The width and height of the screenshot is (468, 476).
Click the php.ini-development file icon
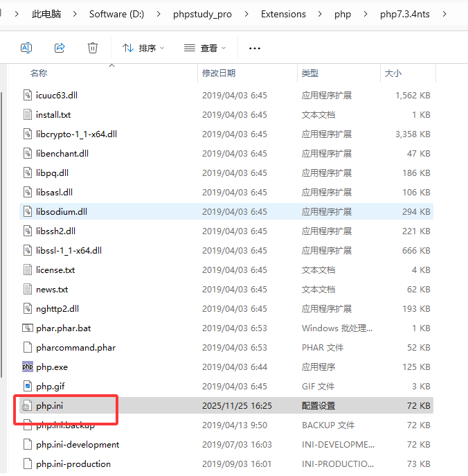[28, 444]
